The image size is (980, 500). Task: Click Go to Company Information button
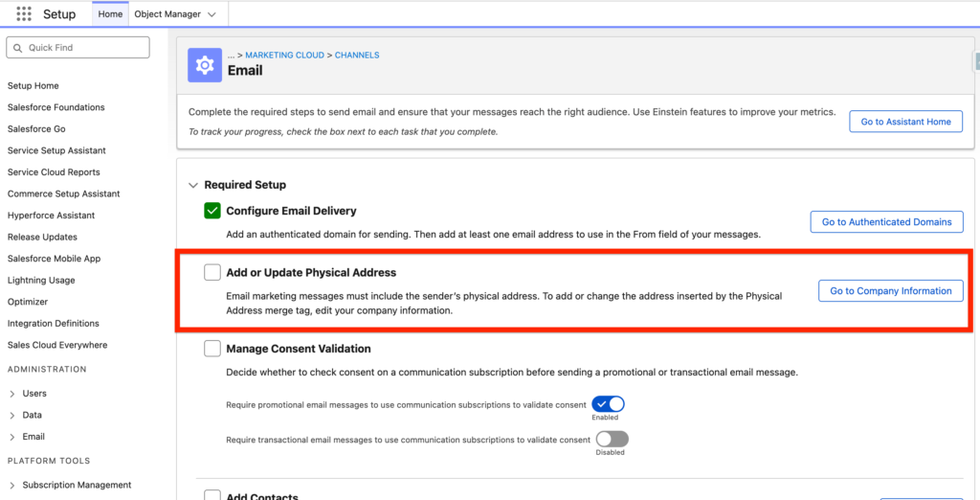coord(890,291)
